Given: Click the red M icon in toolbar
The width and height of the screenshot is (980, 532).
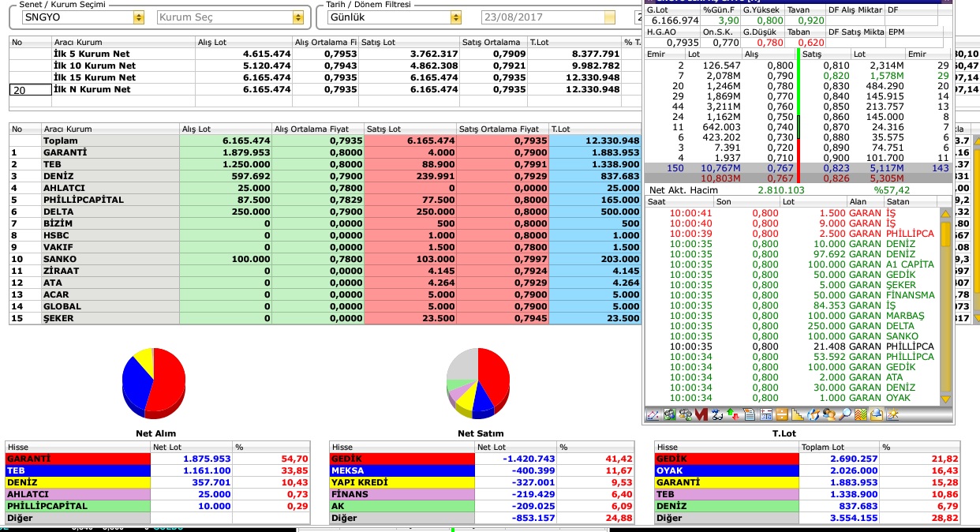Looking at the screenshot, I should (x=701, y=414).
